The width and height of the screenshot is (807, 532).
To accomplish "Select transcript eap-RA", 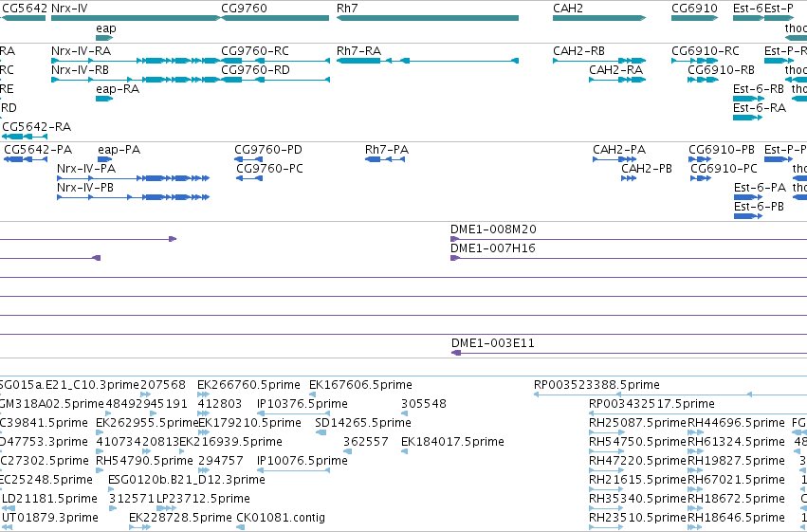I will 104,99.
